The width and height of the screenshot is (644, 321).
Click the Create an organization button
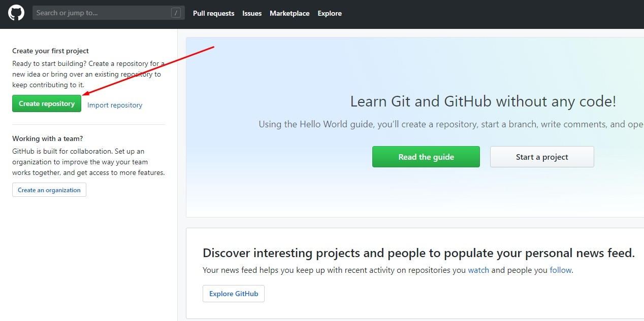(49, 190)
